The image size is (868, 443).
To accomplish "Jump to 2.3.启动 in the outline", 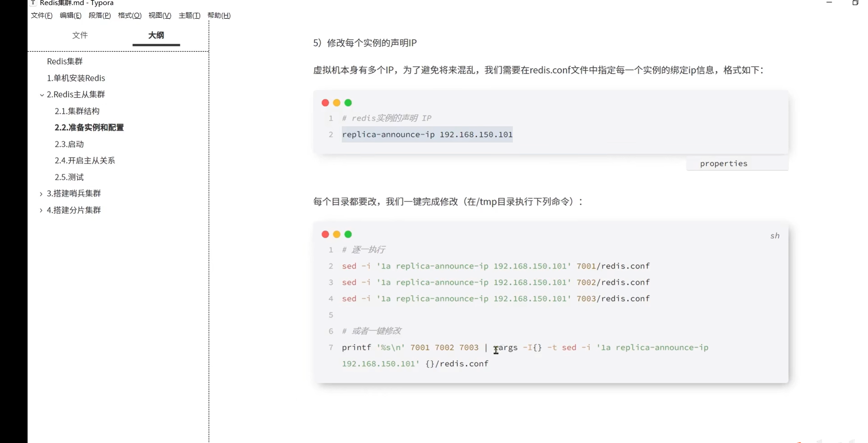I will coord(69,144).
